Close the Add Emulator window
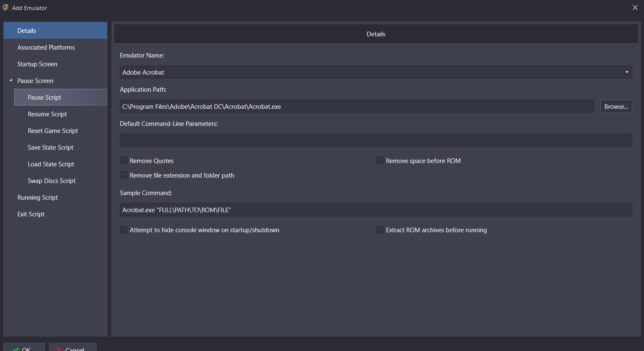The width and height of the screenshot is (644, 351). 635,8
